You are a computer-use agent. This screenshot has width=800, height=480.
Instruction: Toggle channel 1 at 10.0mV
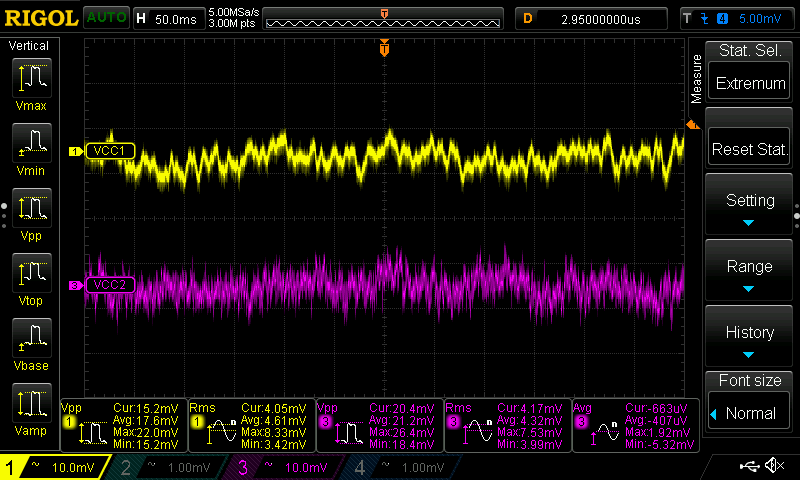pos(55,467)
